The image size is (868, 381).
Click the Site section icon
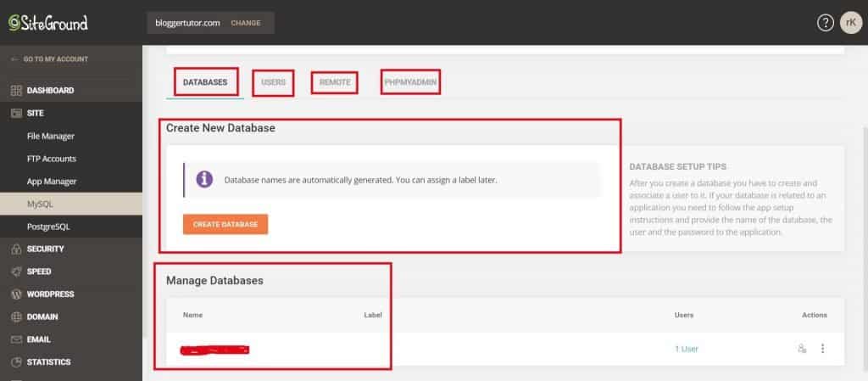[x=16, y=113]
